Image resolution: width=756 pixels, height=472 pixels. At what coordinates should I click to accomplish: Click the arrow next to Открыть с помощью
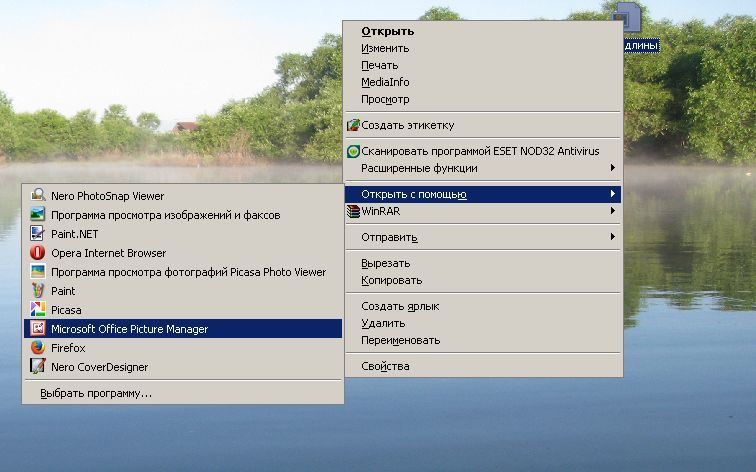point(612,194)
